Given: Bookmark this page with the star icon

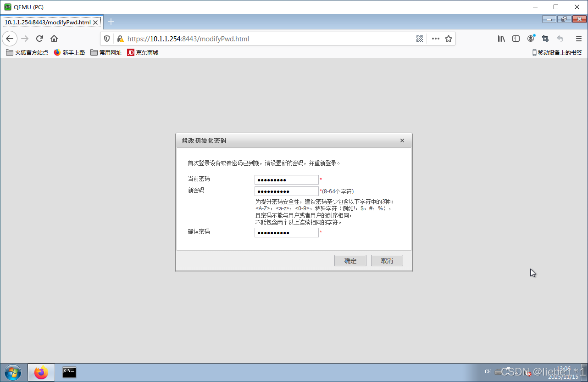Looking at the screenshot, I should pos(449,39).
